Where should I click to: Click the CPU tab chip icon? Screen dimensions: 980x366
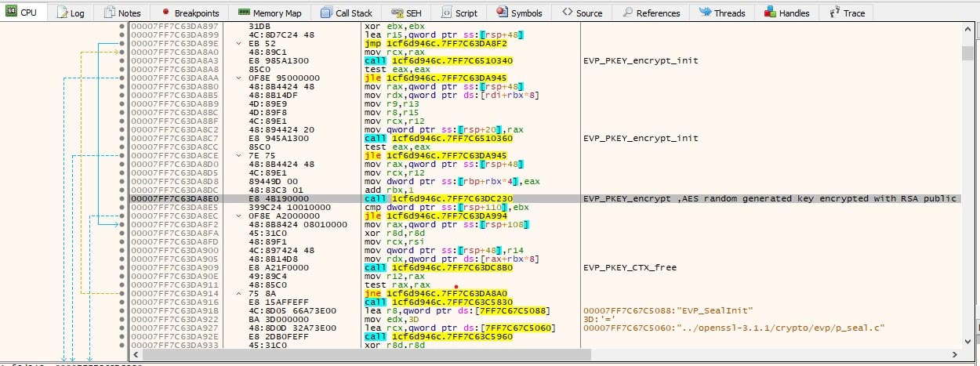(10, 13)
